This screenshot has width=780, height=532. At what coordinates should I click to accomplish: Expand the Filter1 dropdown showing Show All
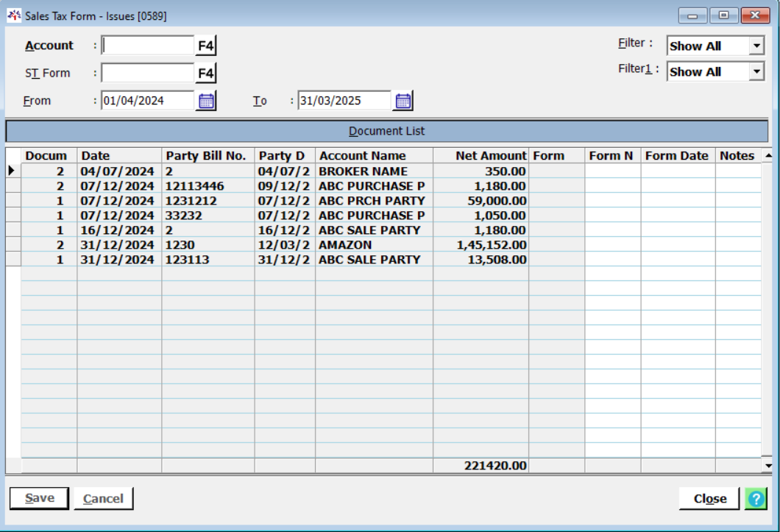(x=756, y=71)
